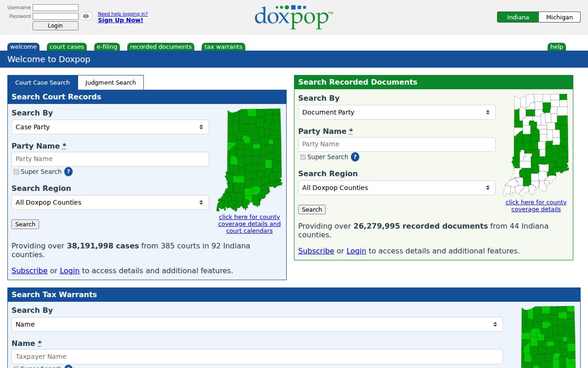Switch state to Indiana
Image resolution: width=588 pixels, height=368 pixels.
(518, 17)
